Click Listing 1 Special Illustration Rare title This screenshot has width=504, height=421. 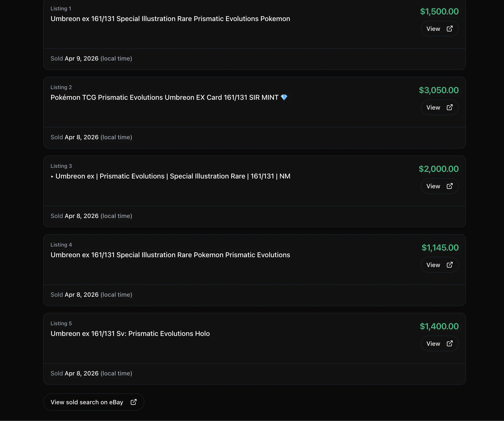pos(170,19)
